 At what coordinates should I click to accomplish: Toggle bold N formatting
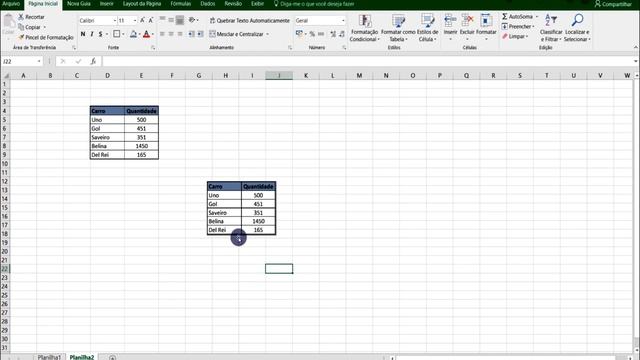tap(83, 34)
